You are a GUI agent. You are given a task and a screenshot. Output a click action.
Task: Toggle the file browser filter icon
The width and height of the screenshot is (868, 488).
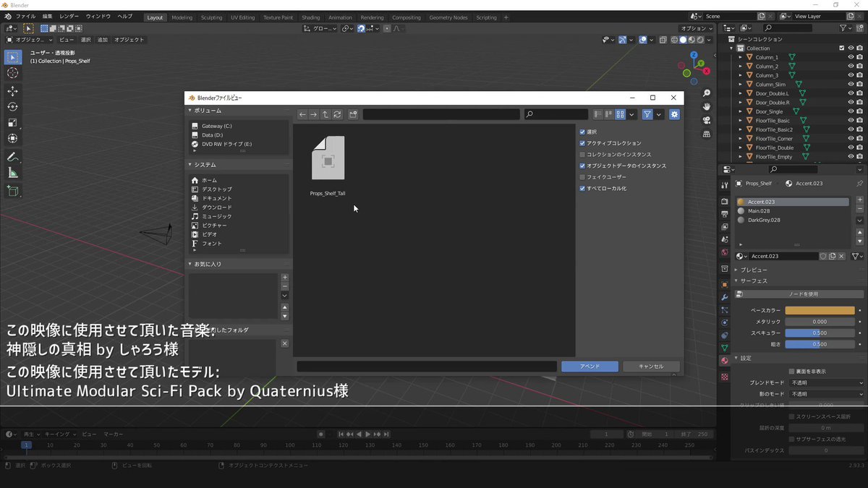(x=647, y=114)
